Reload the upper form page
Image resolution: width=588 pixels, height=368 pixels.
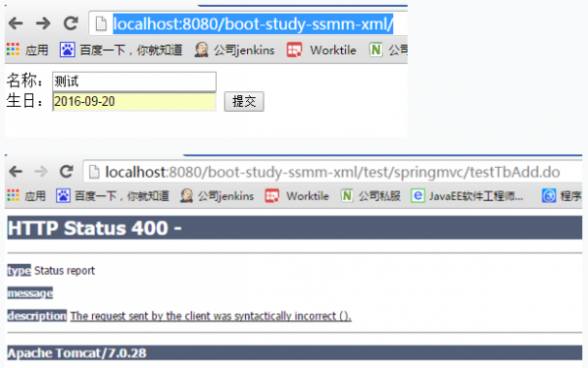(71, 24)
